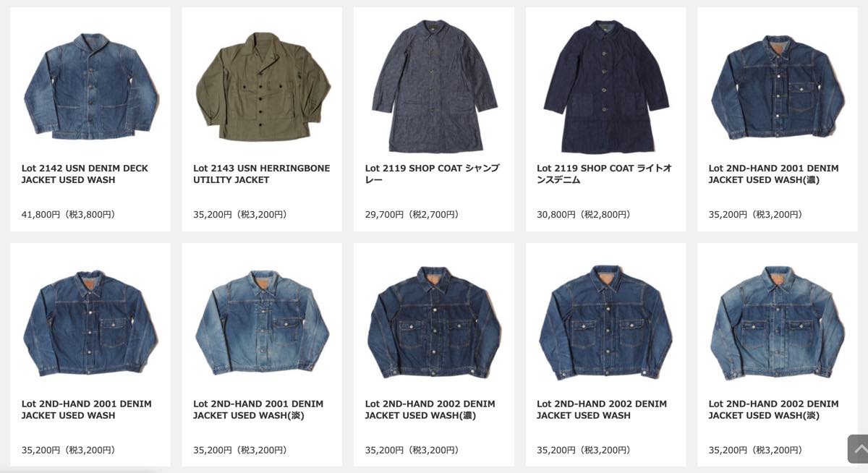Open the light 2001 Denim Jacket Used Wash(淡) photo
This screenshot has height=473, width=868.
[262, 322]
